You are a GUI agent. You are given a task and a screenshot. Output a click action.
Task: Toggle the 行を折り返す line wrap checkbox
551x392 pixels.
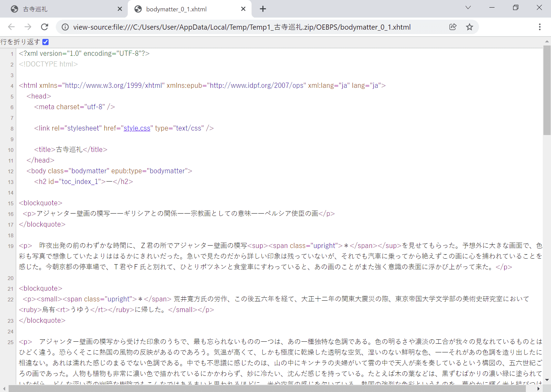point(45,42)
